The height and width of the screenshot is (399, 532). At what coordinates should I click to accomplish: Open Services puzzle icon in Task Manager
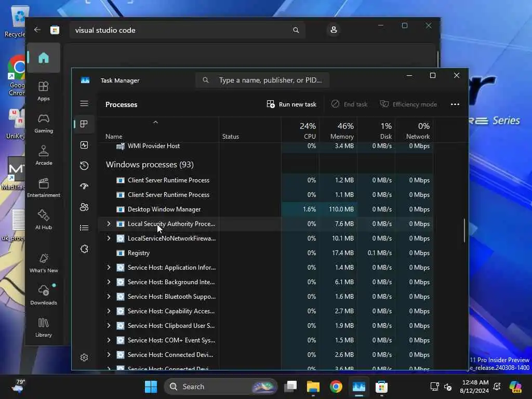point(84,249)
